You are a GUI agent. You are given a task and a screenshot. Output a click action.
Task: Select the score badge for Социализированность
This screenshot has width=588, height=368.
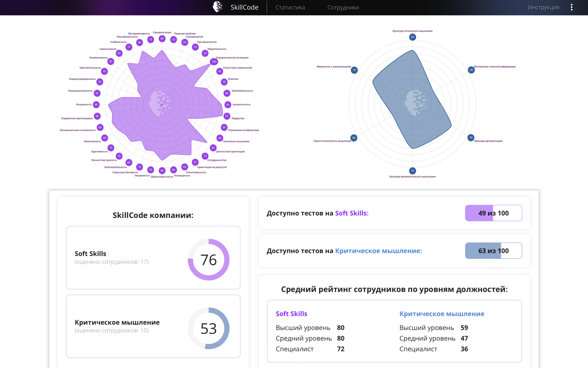tap(100, 82)
